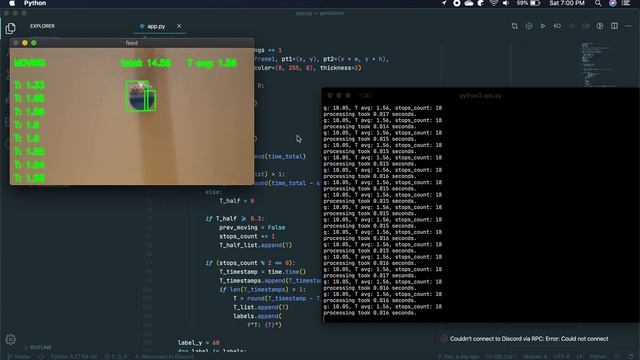Click the circular timeline icon in editor toolbar
Screen dimensions: 640x360
coord(529,26)
